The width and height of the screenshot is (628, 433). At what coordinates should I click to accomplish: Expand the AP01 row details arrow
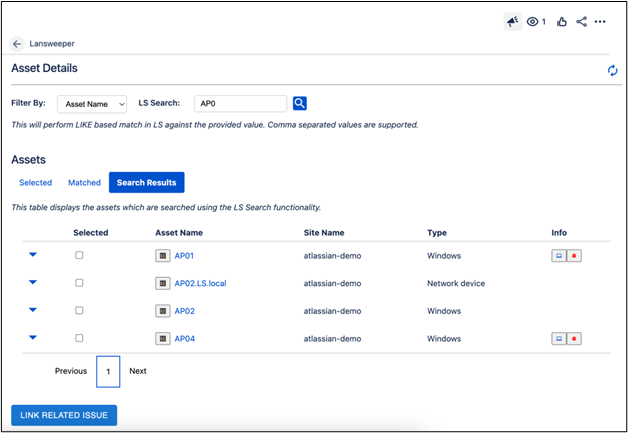[x=33, y=255]
